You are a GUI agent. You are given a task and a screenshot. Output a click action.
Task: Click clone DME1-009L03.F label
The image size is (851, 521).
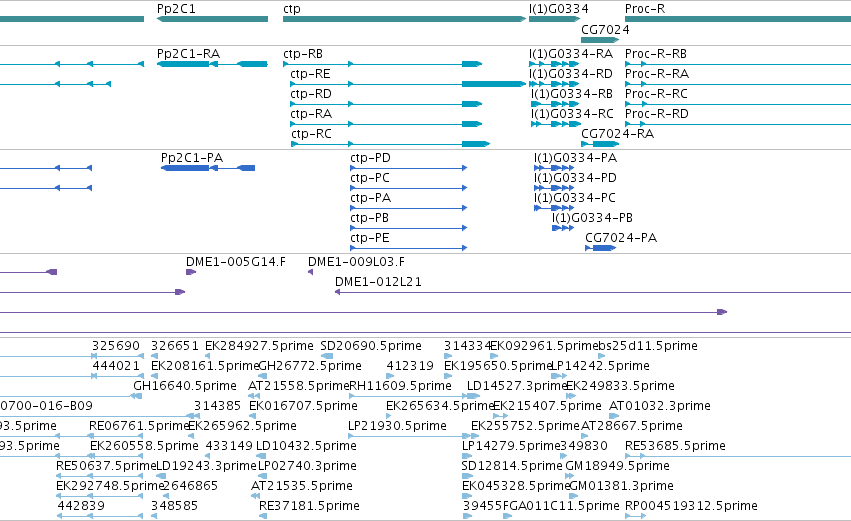tap(357, 262)
